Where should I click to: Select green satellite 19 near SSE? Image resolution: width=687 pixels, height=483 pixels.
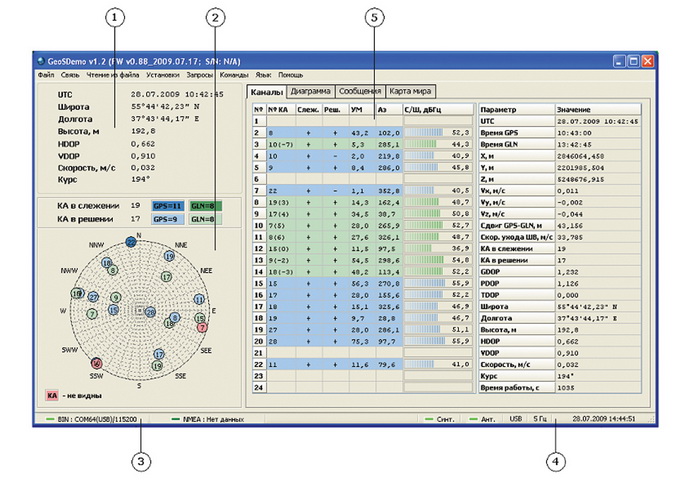coord(157,366)
